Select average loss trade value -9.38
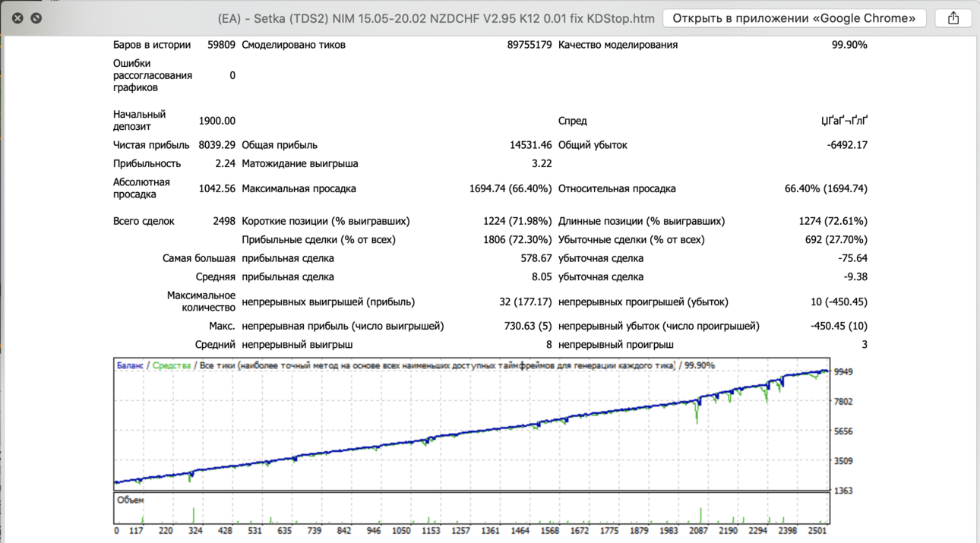The height and width of the screenshot is (543, 980). coord(855,277)
